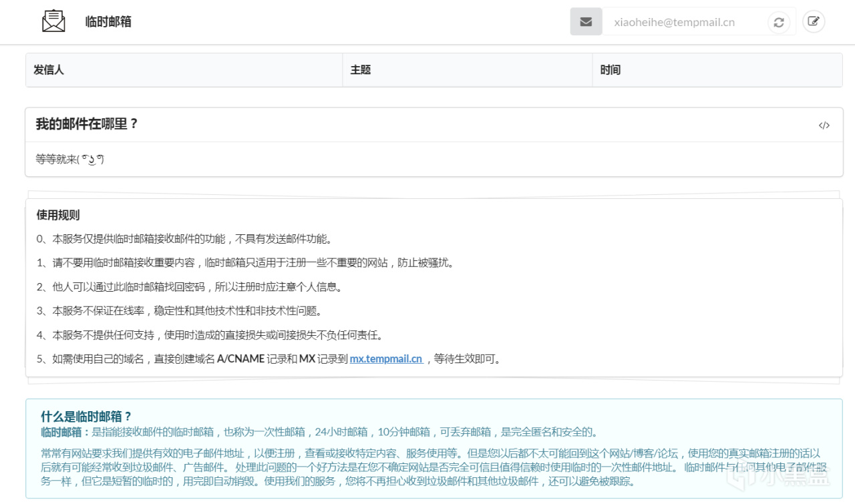855x504 pixels.
Task: Click rule 2 about 找回密码
Action: point(190,287)
